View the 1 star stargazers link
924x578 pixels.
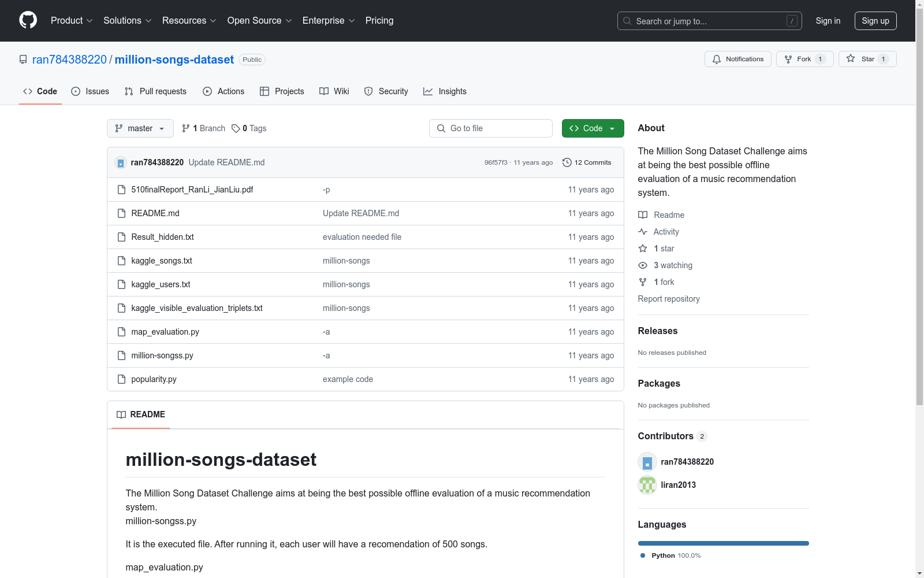tap(656, 249)
